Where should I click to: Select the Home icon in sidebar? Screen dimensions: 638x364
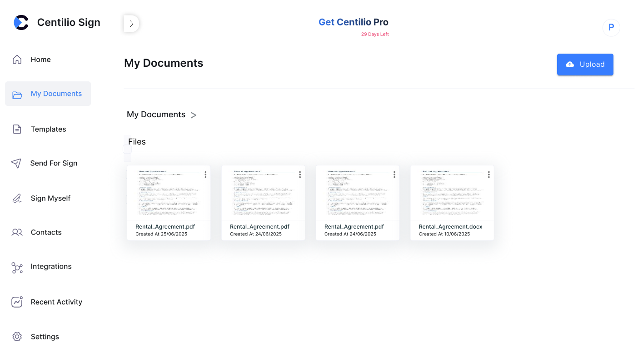coord(17,59)
